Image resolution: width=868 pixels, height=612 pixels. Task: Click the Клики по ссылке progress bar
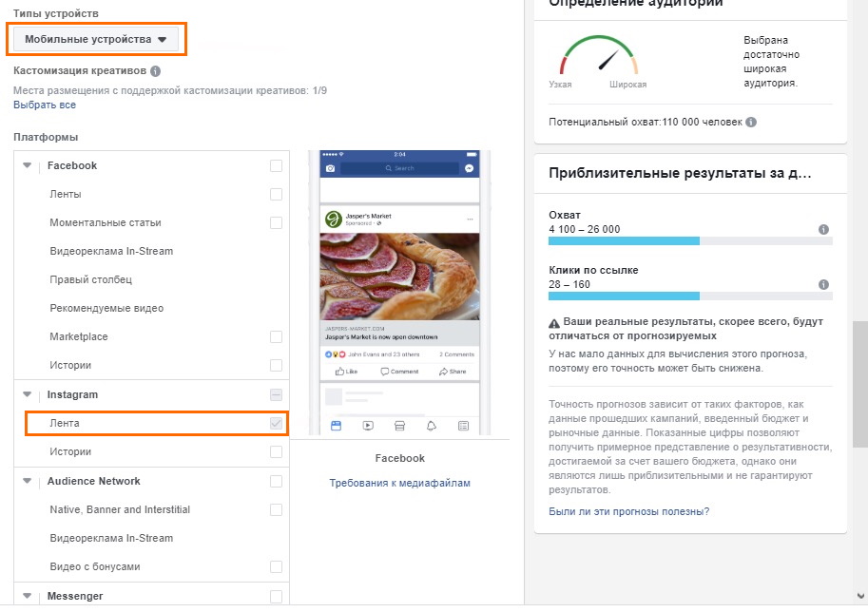coord(690,296)
